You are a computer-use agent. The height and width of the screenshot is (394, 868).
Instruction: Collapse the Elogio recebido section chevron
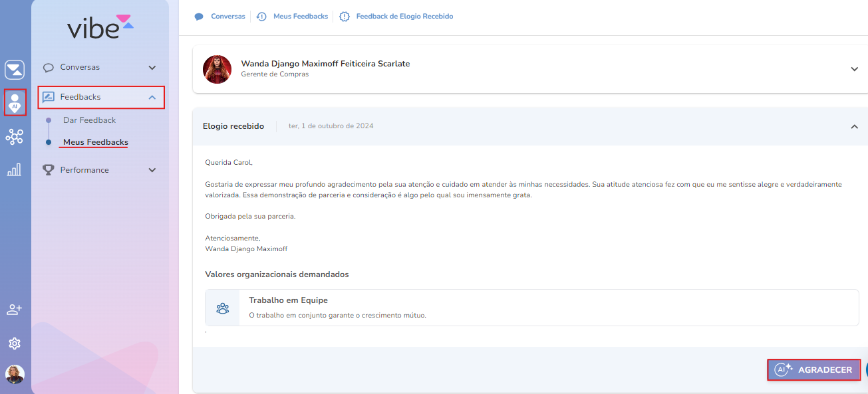pos(855,126)
